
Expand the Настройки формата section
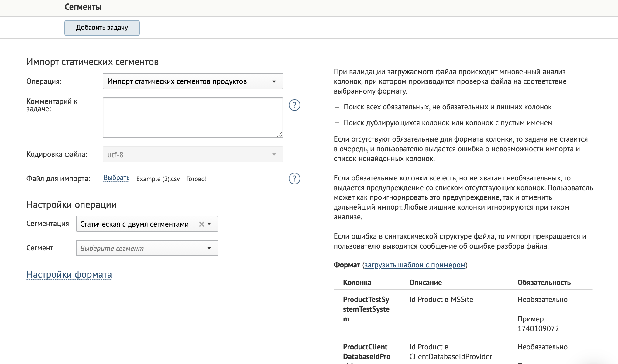point(69,274)
